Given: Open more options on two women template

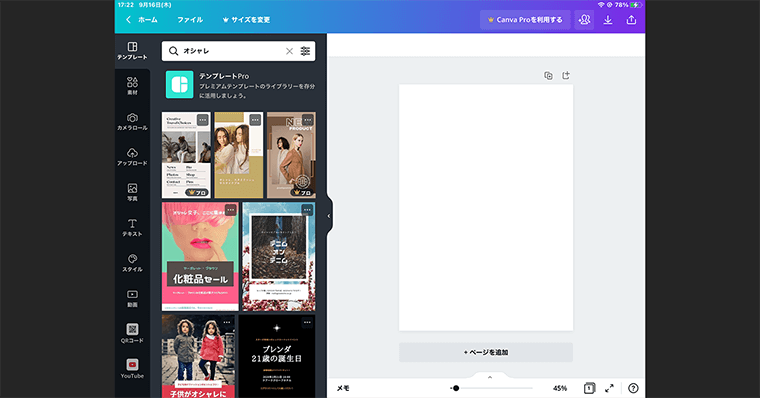Looking at the screenshot, I should (x=255, y=120).
